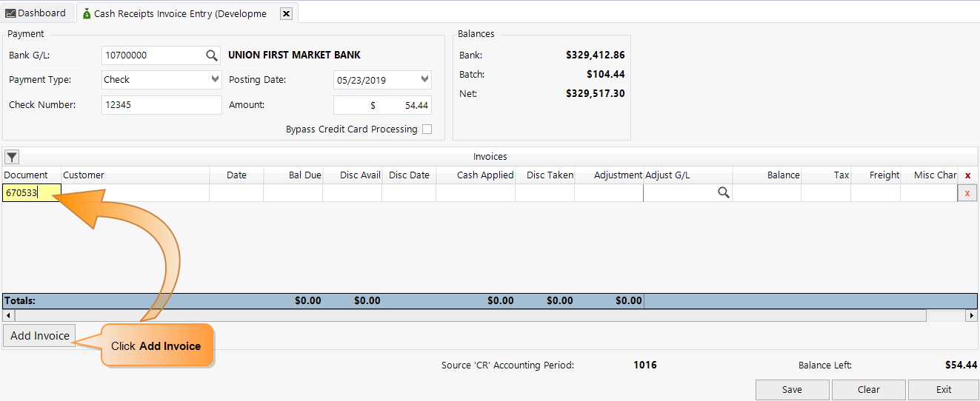The image size is (980, 401).
Task: Expand the Payment Type dropdown
Action: pos(215,79)
